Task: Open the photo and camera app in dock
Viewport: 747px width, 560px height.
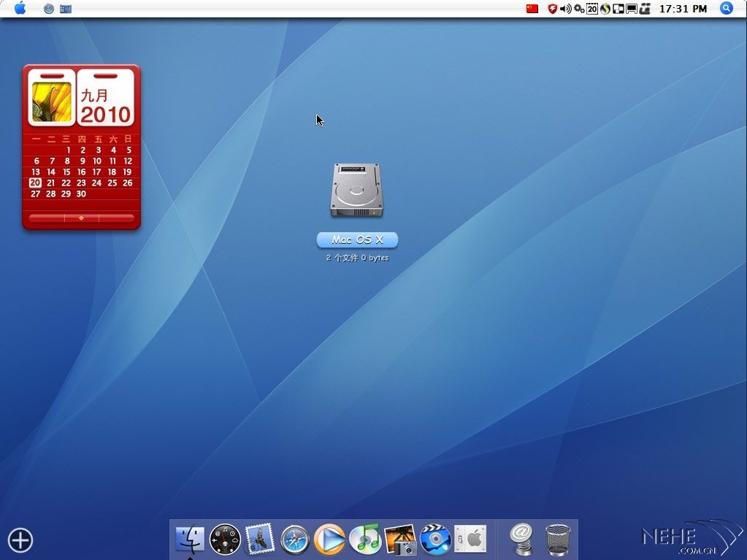Action: [x=401, y=540]
